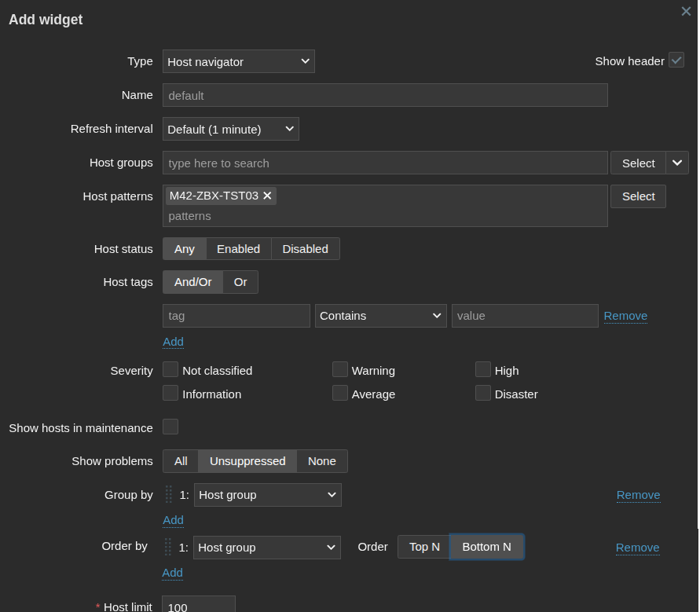Open the Contains tag operator dropdown
700x612 pixels.
380,316
